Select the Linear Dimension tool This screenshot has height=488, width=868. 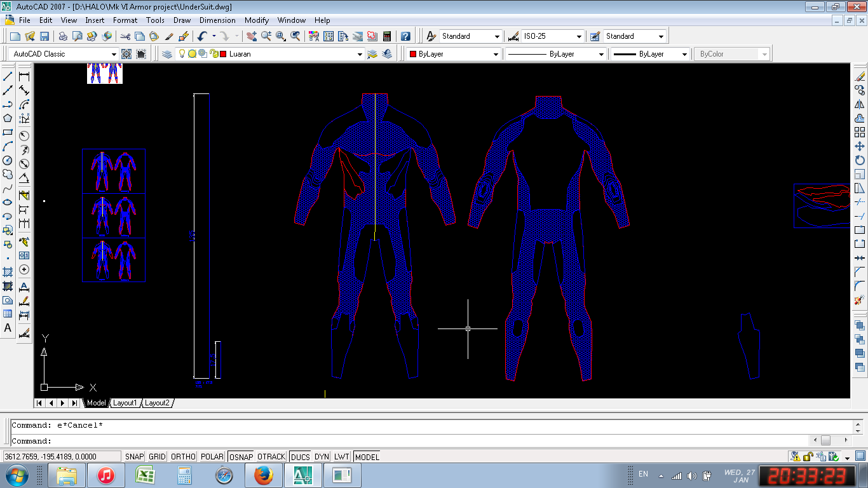24,76
